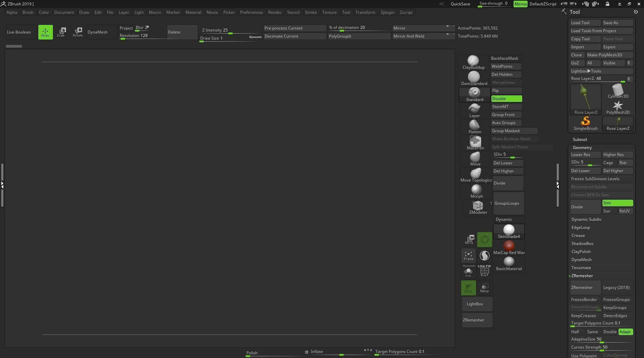Expand the Tessimate section

(x=581, y=268)
